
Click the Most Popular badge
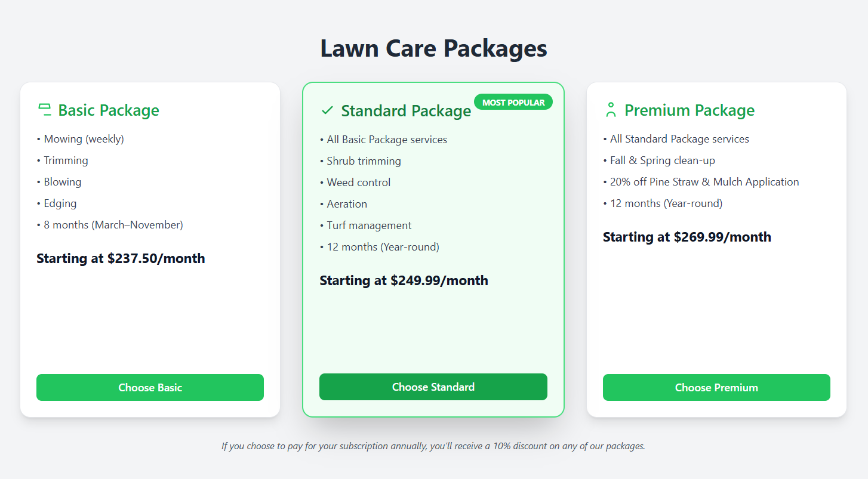point(513,102)
